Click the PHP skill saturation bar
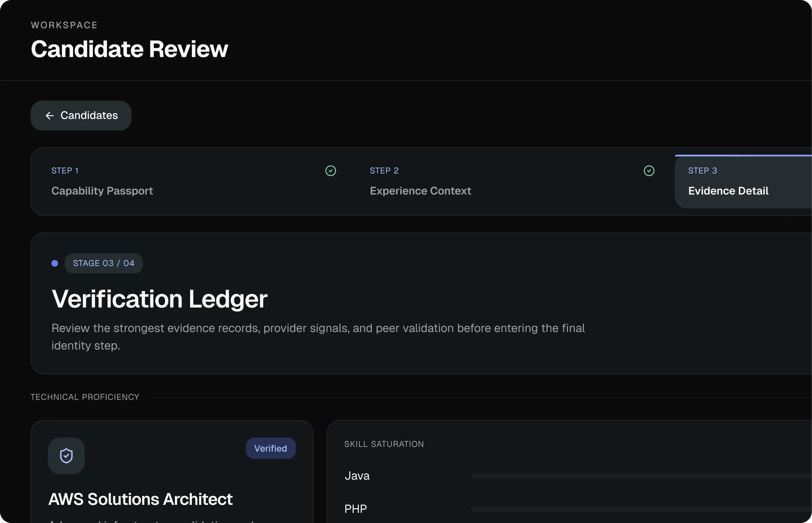 point(641,509)
